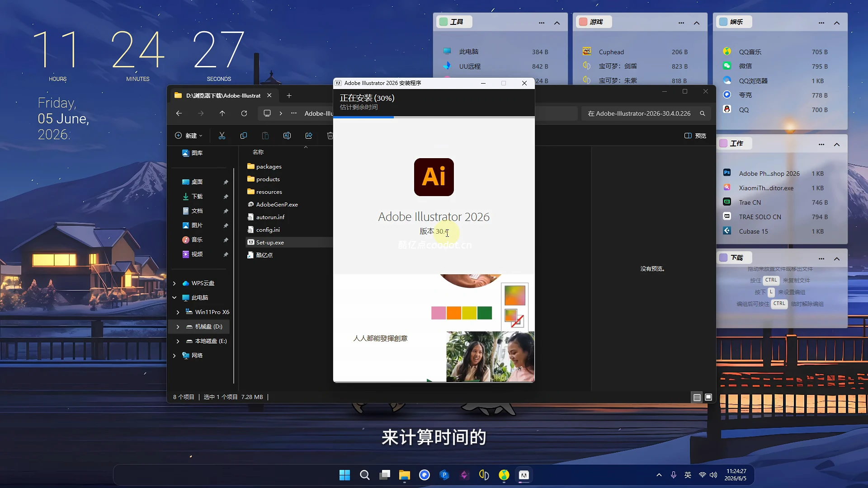Go back with the Explorer back arrow
The width and height of the screenshot is (868, 488).
tap(179, 113)
